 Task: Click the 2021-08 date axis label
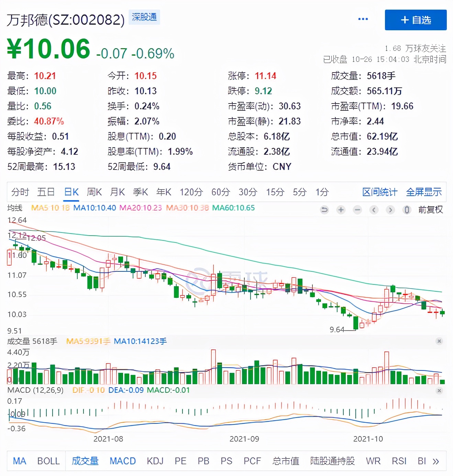point(108,439)
